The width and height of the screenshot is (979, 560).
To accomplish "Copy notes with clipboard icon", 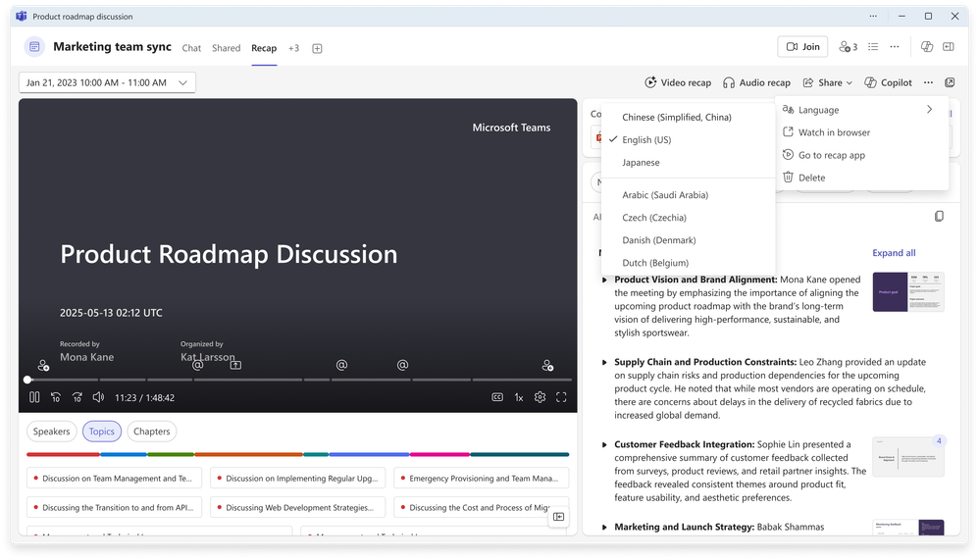I will click(939, 217).
